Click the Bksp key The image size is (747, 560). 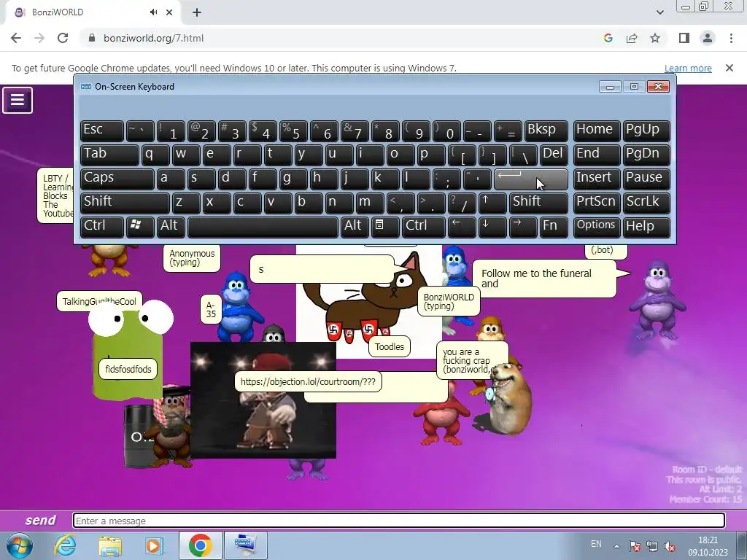point(546,131)
